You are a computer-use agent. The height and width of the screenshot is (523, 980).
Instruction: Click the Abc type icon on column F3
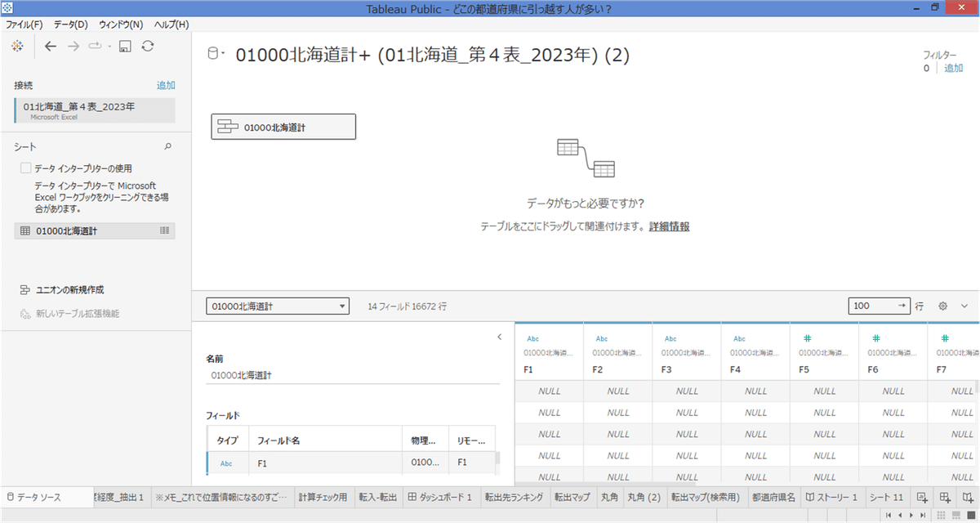tap(670, 338)
